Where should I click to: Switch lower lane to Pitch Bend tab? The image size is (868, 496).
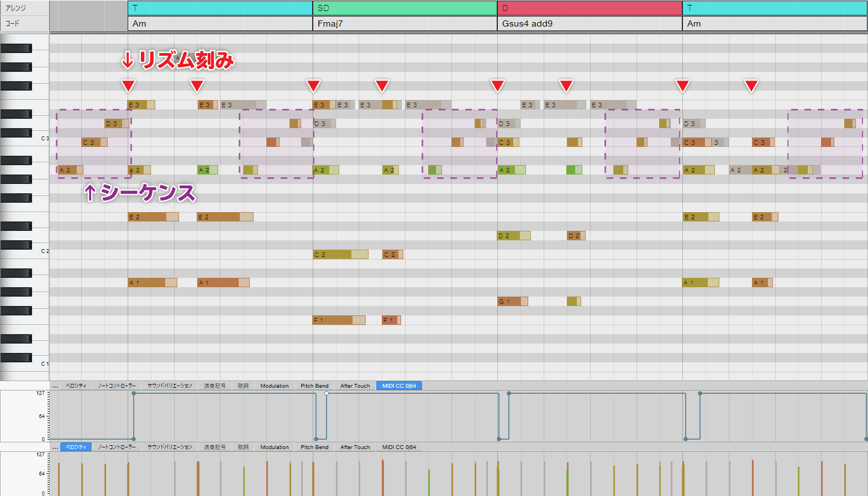pos(314,447)
